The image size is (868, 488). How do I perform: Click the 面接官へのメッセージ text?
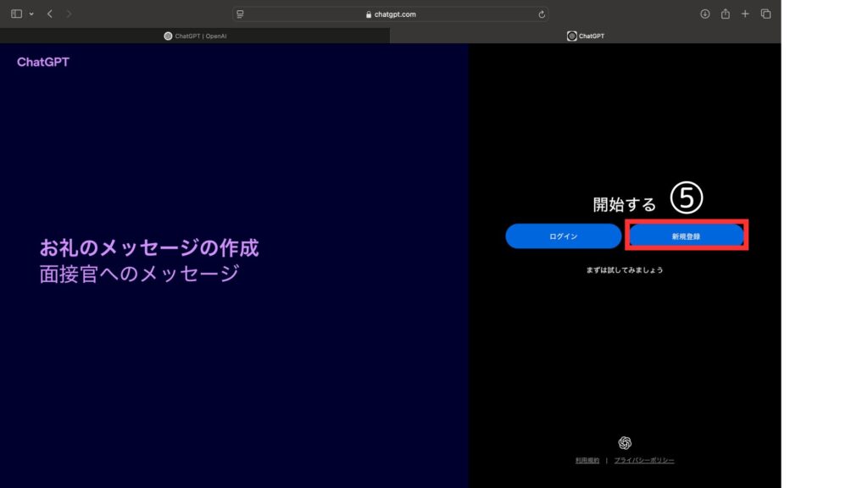pyautogui.click(x=140, y=274)
